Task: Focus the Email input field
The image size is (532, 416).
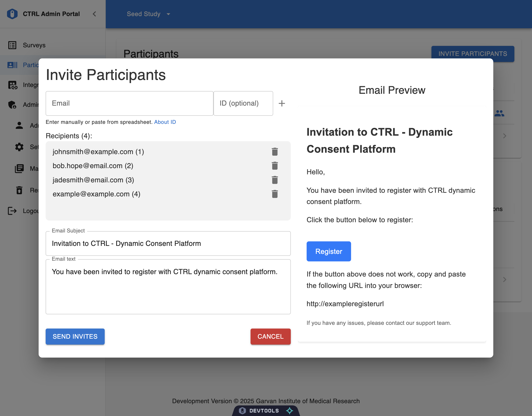Action: (129, 103)
